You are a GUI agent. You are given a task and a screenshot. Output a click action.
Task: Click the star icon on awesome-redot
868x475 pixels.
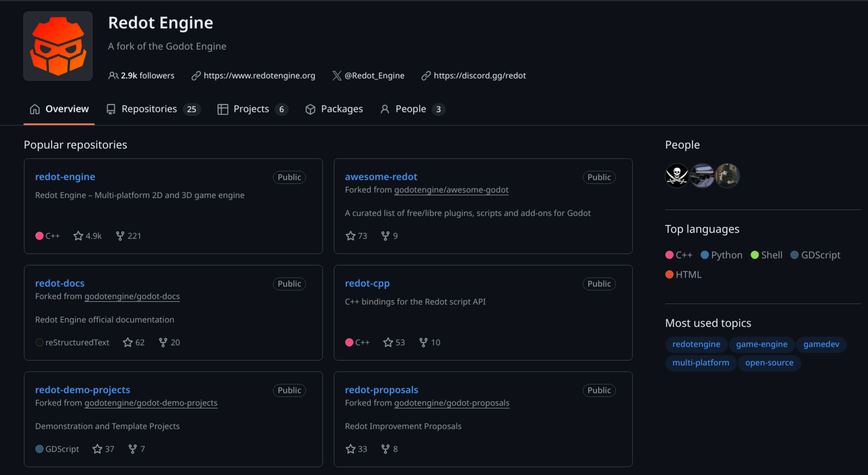[x=351, y=236]
